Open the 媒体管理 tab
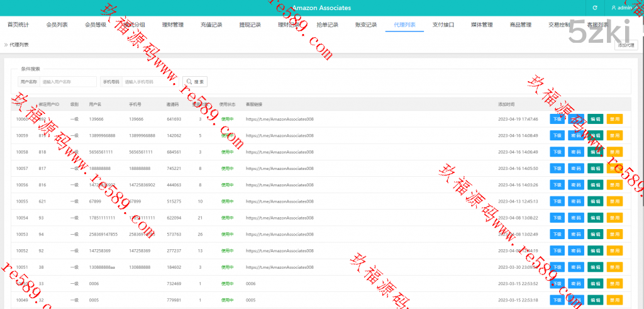The height and width of the screenshot is (309, 644). click(x=482, y=25)
